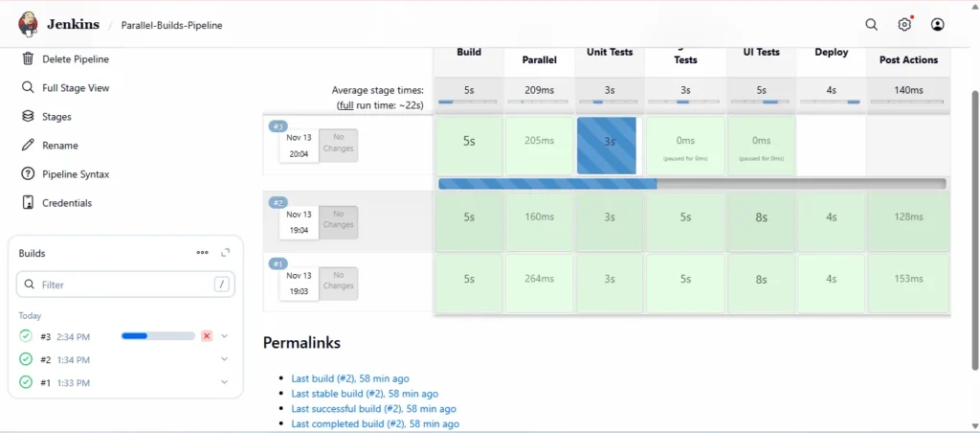Click the Delete Pipeline trash icon
This screenshot has width=980, height=433.
28,59
